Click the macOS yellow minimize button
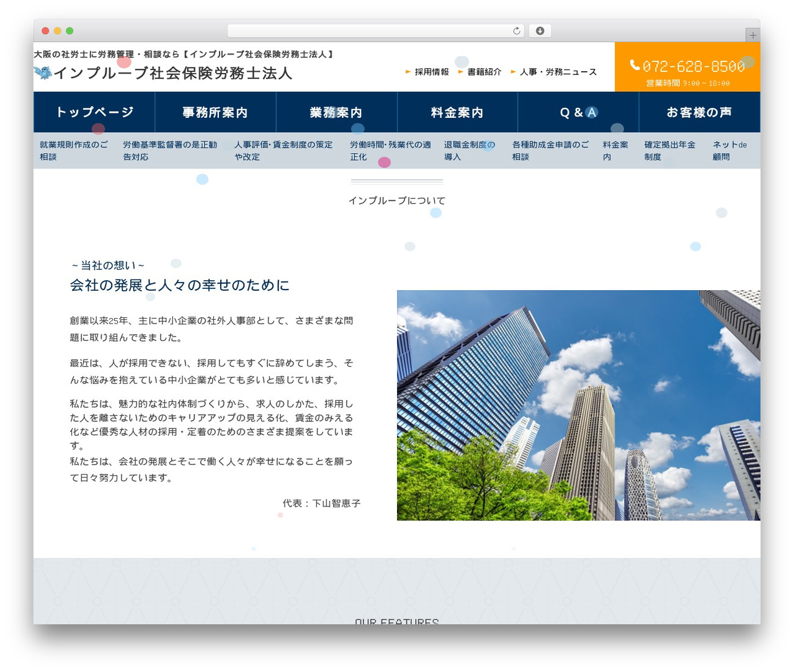794x672 pixels. click(58, 31)
